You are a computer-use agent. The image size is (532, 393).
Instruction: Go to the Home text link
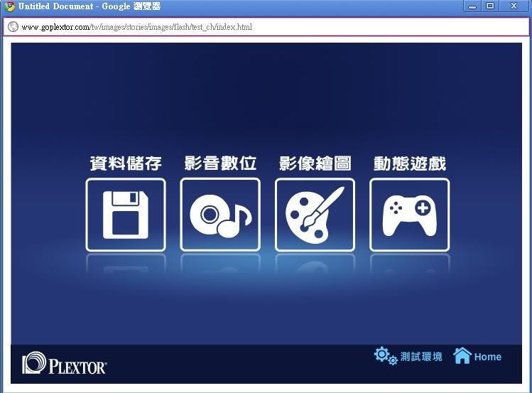click(488, 357)
